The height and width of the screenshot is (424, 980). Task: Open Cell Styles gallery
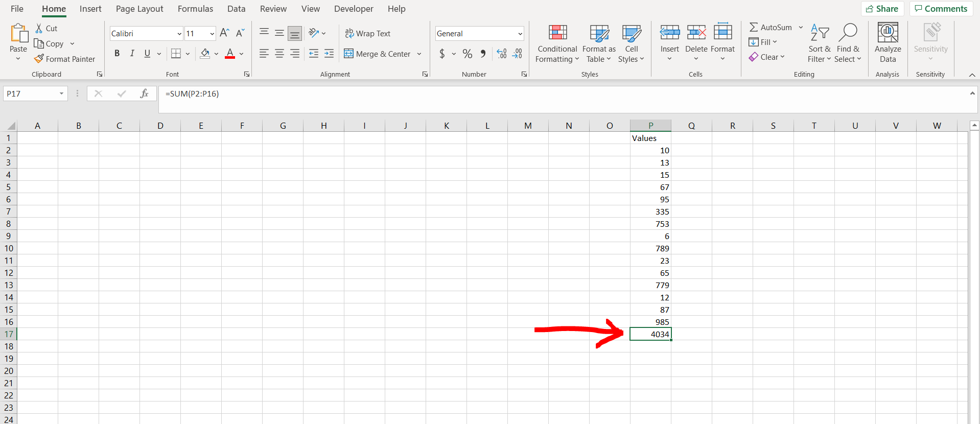point(632,43)
